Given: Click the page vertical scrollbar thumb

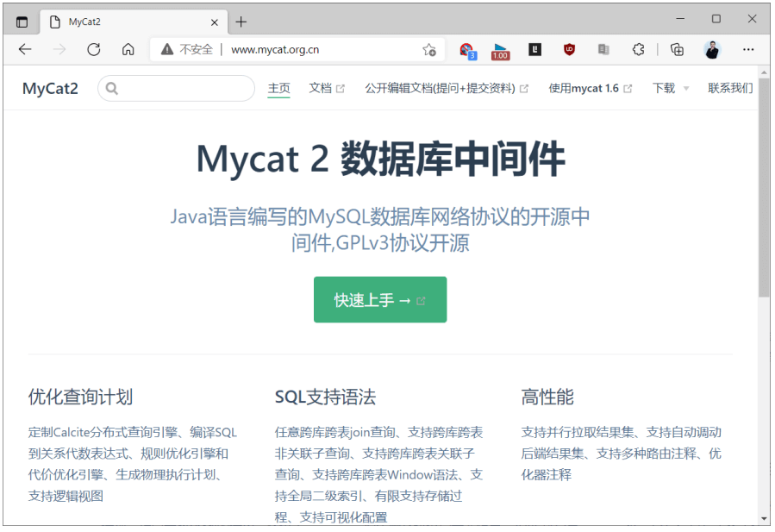Looking at the screenshot, I should [x=764, y=188].
